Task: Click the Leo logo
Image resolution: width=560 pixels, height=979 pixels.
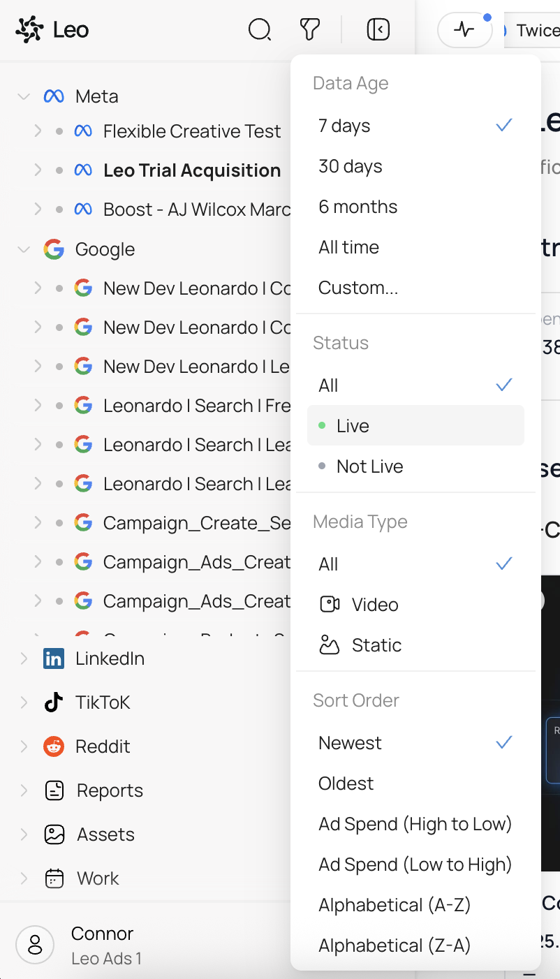Action: point(31,29)
